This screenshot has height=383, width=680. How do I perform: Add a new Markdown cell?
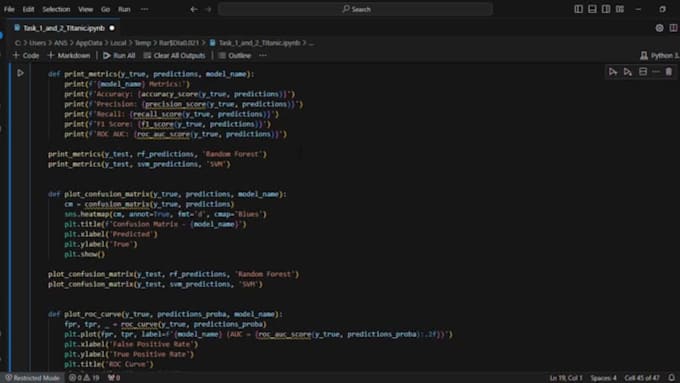pos(69,56)
